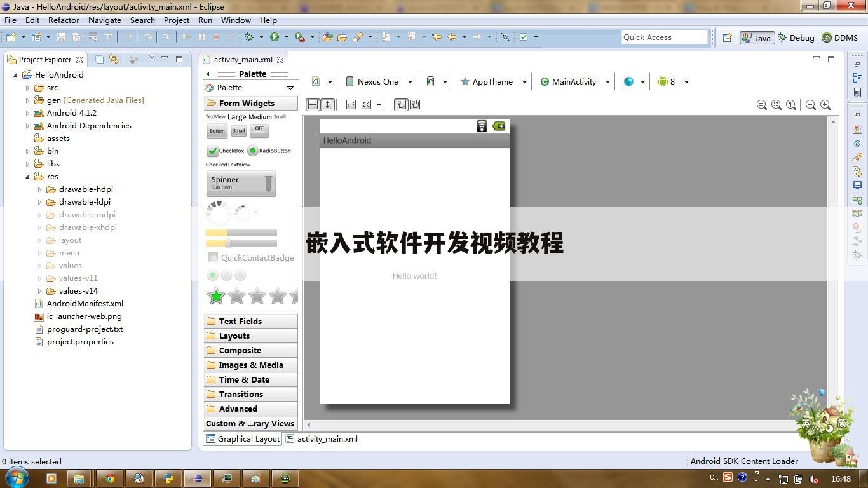Switch to the DDMS perspective
This screenshot has width=868, height=488.
[840, 37]
